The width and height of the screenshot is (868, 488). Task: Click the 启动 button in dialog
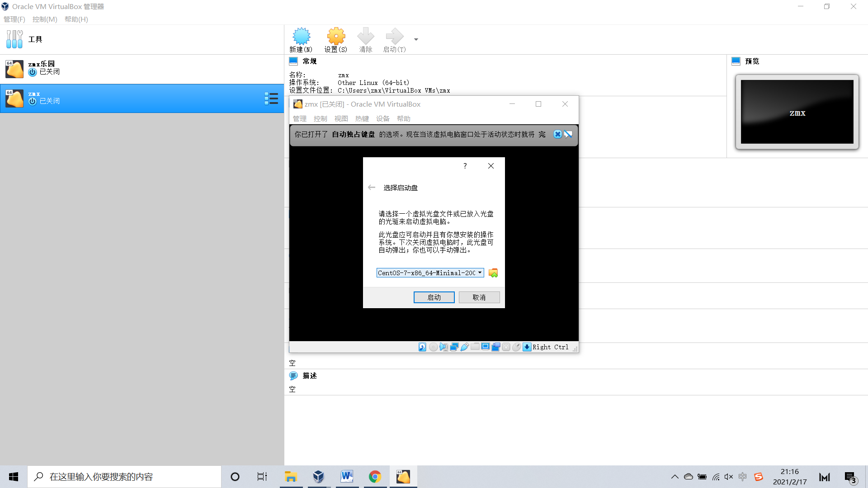(434, 297)
